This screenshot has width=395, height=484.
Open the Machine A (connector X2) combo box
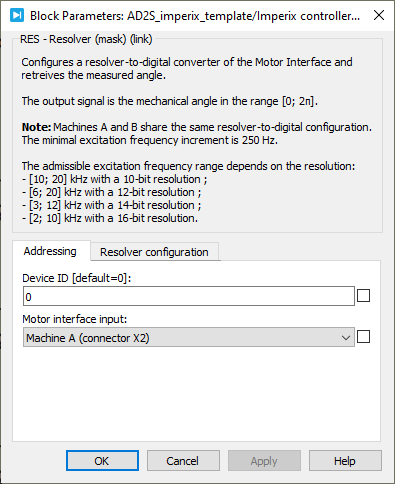189,337
